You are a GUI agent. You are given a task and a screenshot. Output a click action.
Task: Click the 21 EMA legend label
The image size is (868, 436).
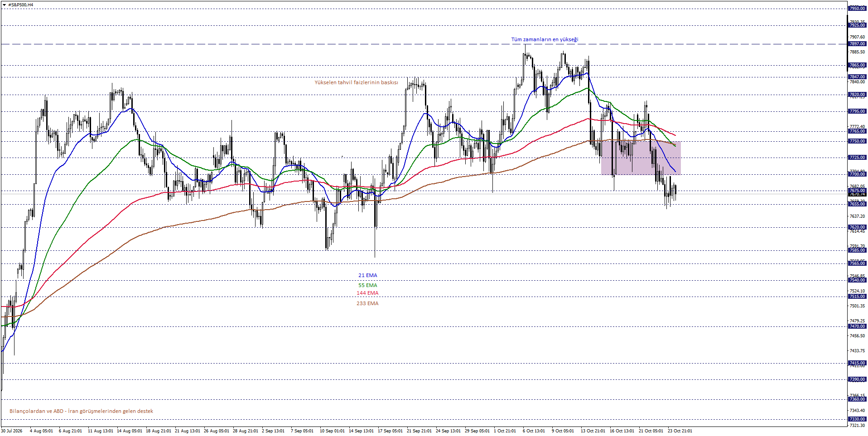click(367, 275)
